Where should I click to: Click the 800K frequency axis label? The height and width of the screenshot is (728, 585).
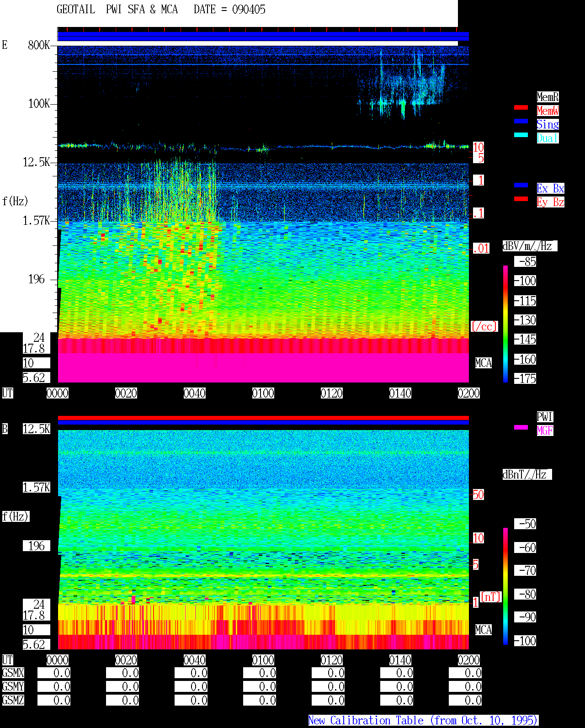39,45
